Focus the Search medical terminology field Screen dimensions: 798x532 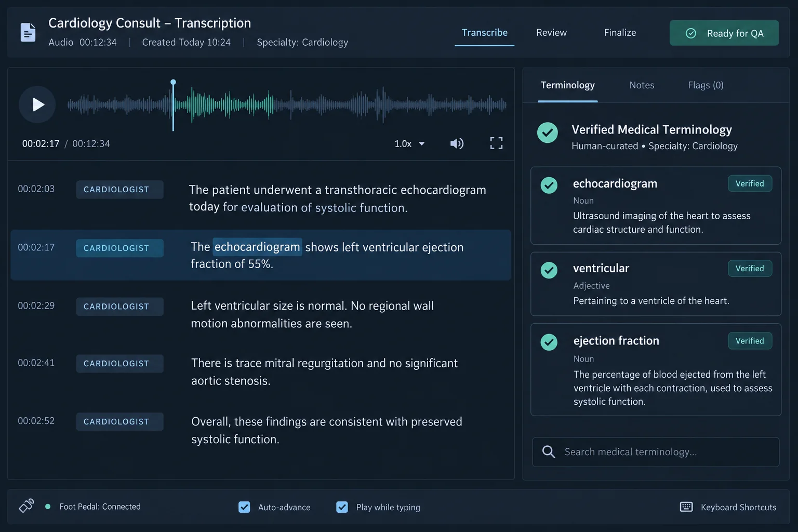coord(656,452)
